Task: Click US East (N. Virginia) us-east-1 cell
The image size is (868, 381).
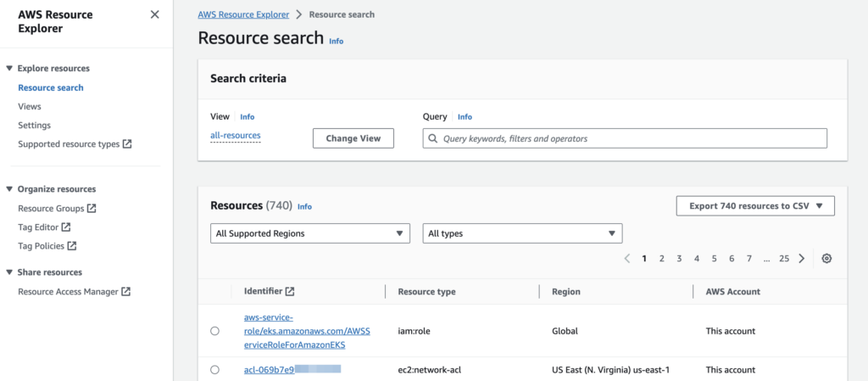Action: 611,370
